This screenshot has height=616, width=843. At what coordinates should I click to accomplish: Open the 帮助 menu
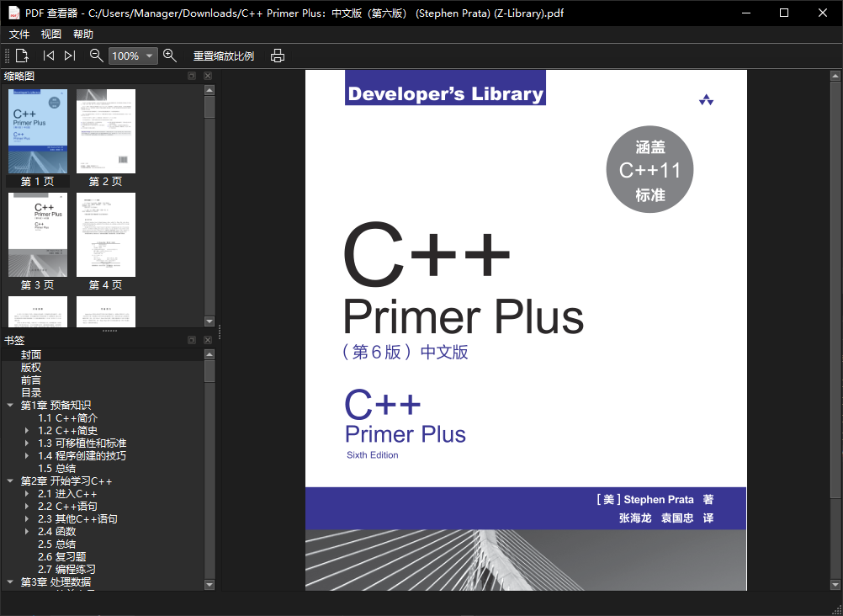[x=83, y=34]
